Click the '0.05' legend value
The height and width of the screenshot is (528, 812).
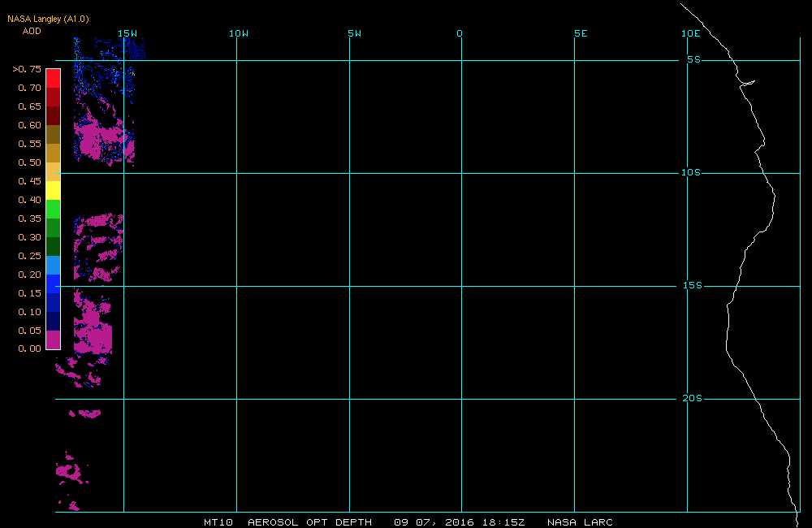tap(29, 330)
